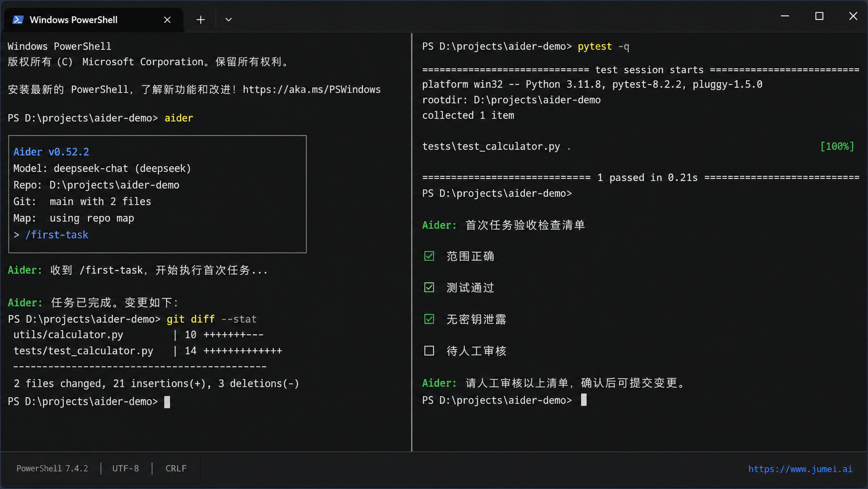Click the [100%] test progress indicator

(x=837, y=147)
